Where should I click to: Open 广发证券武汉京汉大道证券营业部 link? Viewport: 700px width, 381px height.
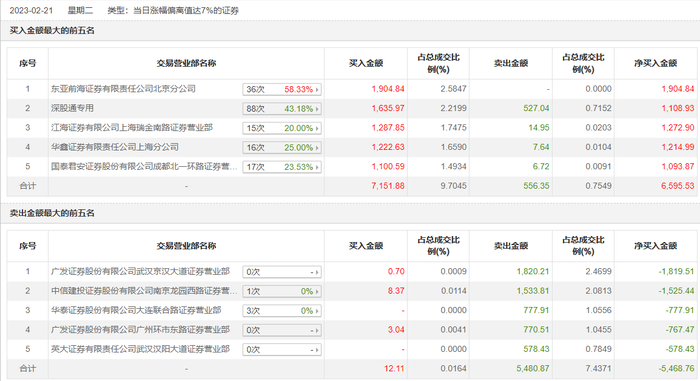140,271
